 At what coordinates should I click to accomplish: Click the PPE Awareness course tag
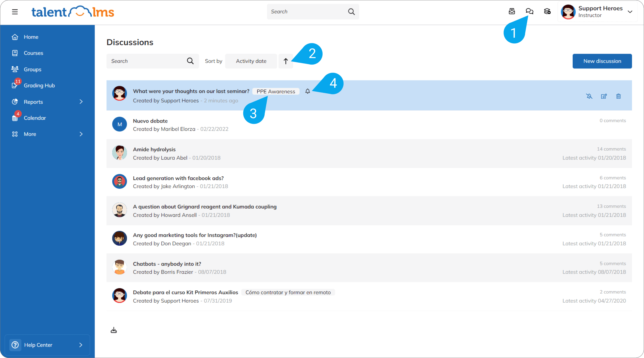click(276, 91)
